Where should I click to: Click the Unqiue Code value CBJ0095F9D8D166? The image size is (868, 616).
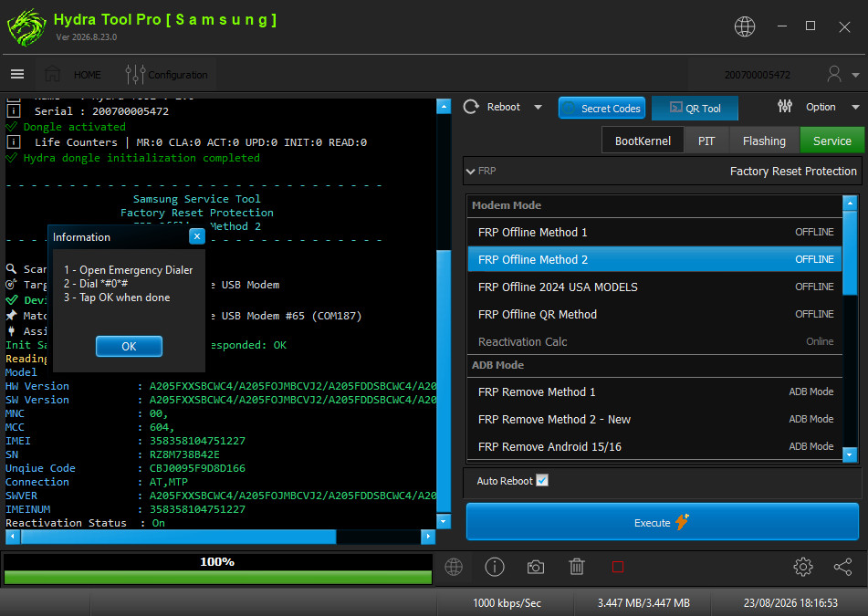click(x=197, y=468)
